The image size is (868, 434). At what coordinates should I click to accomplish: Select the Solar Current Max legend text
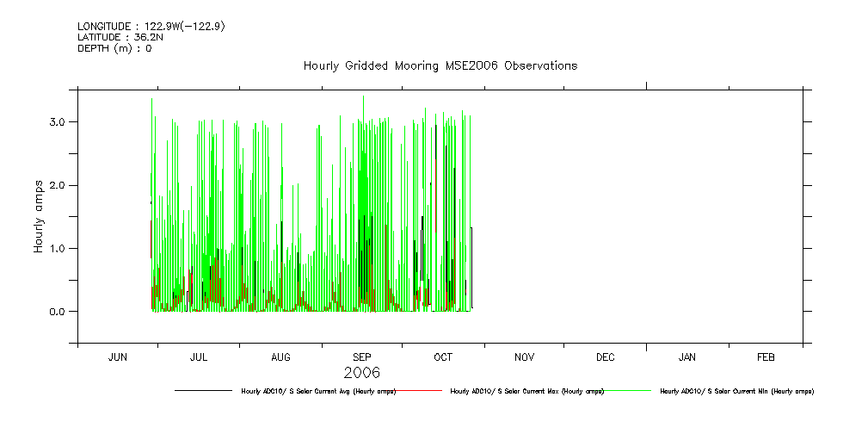pyautogui.click(x=526, y=391)
